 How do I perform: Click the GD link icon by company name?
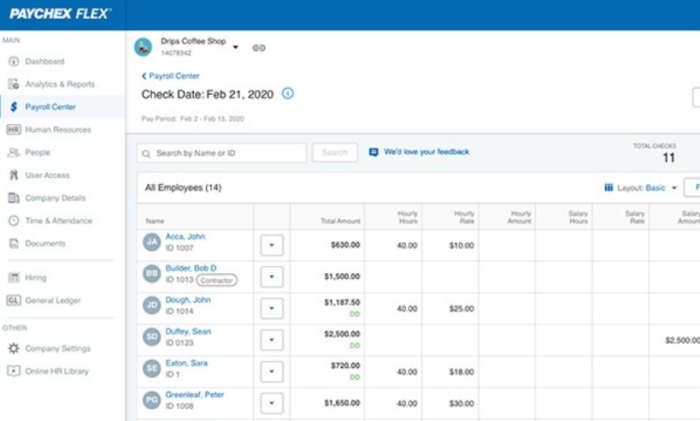pyautogui.click(x=259, y=48)
